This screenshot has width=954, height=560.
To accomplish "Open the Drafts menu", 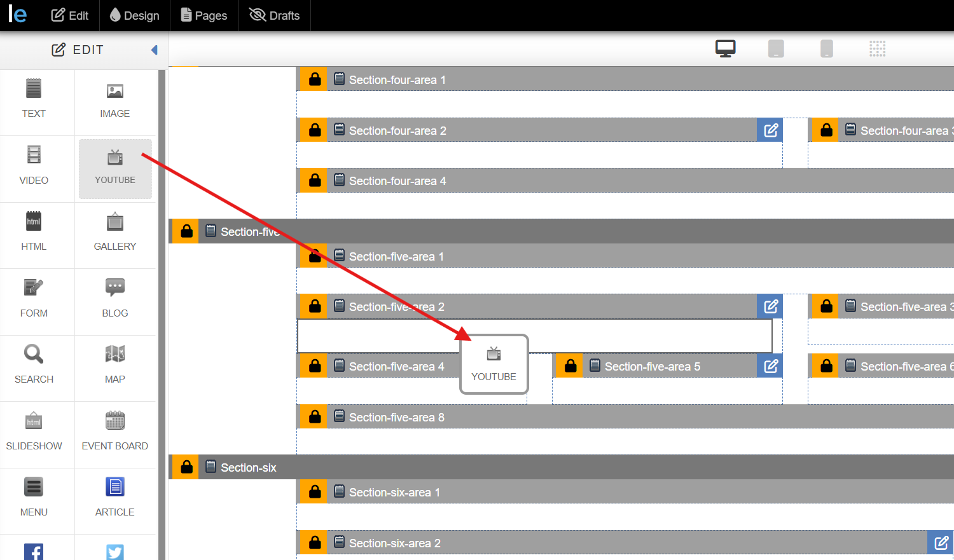I will point(274,15).
